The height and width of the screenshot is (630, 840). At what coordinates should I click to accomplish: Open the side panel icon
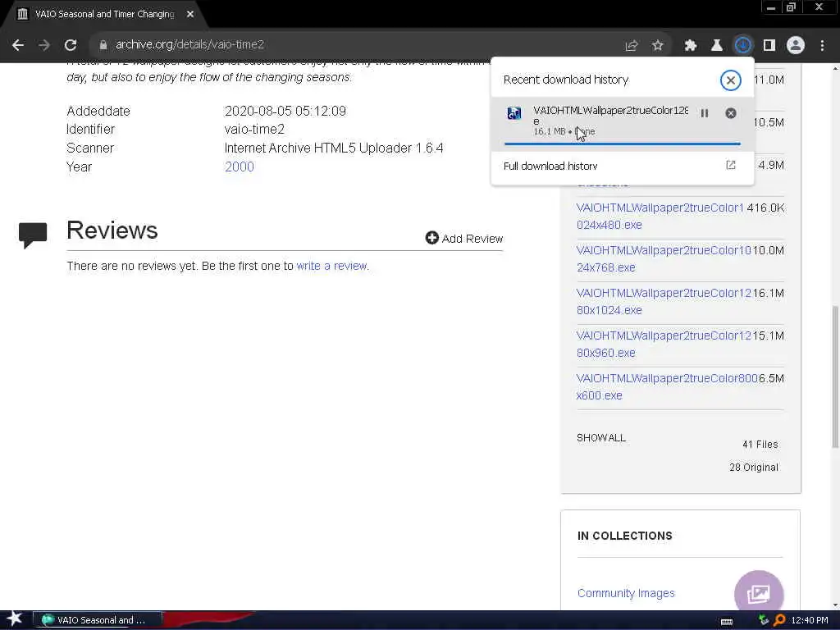769,46
